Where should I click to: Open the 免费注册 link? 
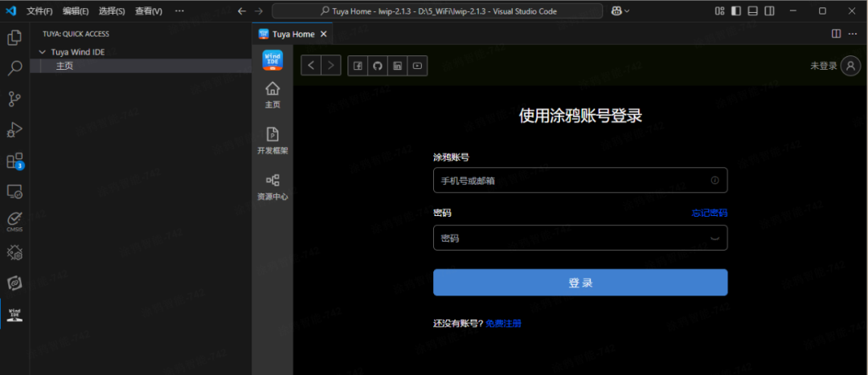503,324
